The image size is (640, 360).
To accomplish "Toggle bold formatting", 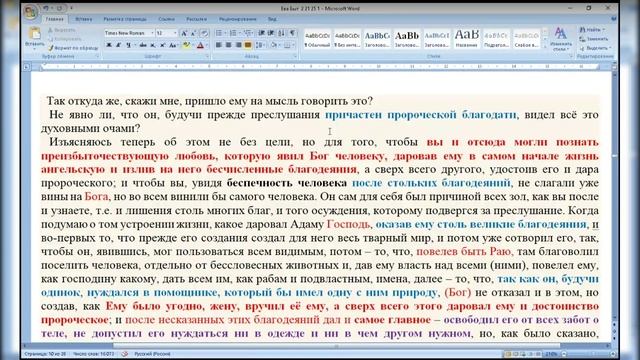I will pos(109,45).
